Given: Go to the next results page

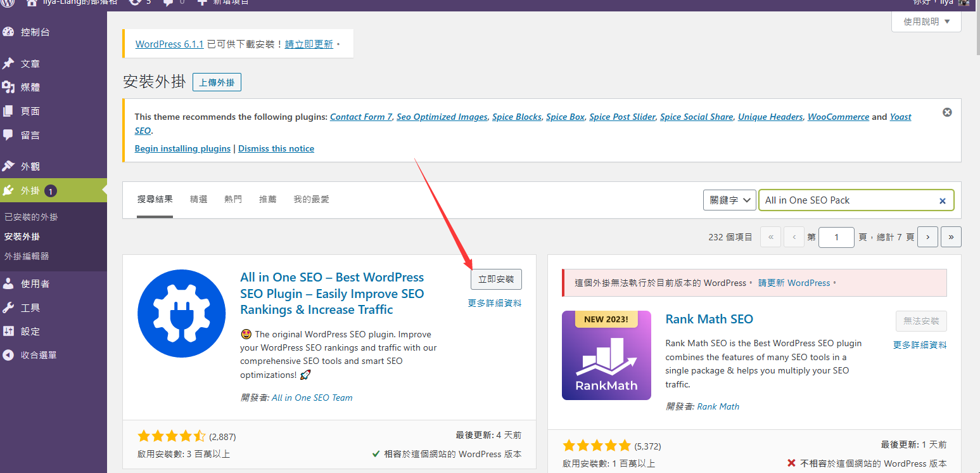Looking at the screenshot, I should (x=927, y=237).
